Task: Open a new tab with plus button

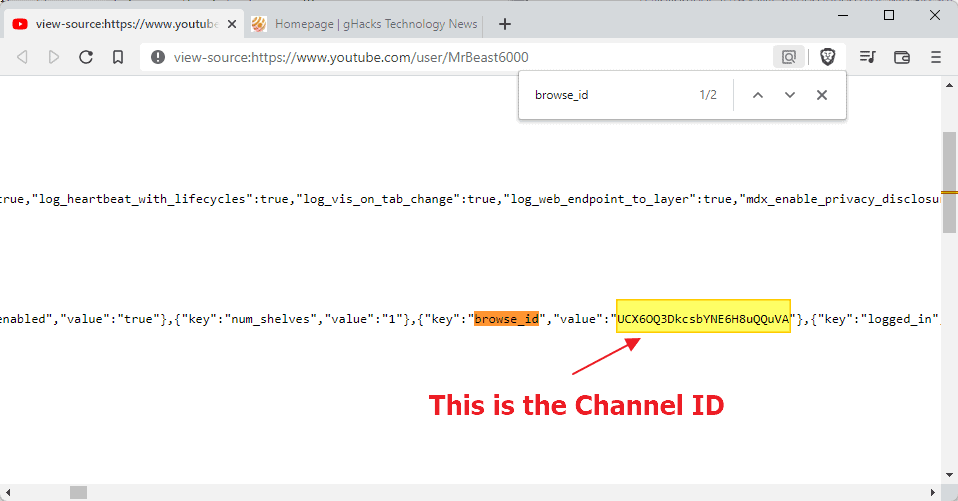Action: (x=505, y=23)
